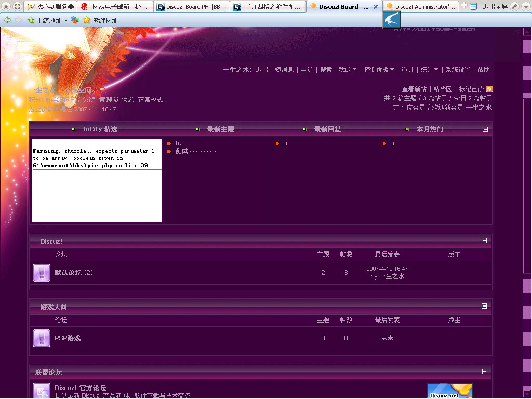The width and height of the screenshot is (532, 399).
Task: Open the tu topic under 本月热门
Action: [x=391, y=143]
